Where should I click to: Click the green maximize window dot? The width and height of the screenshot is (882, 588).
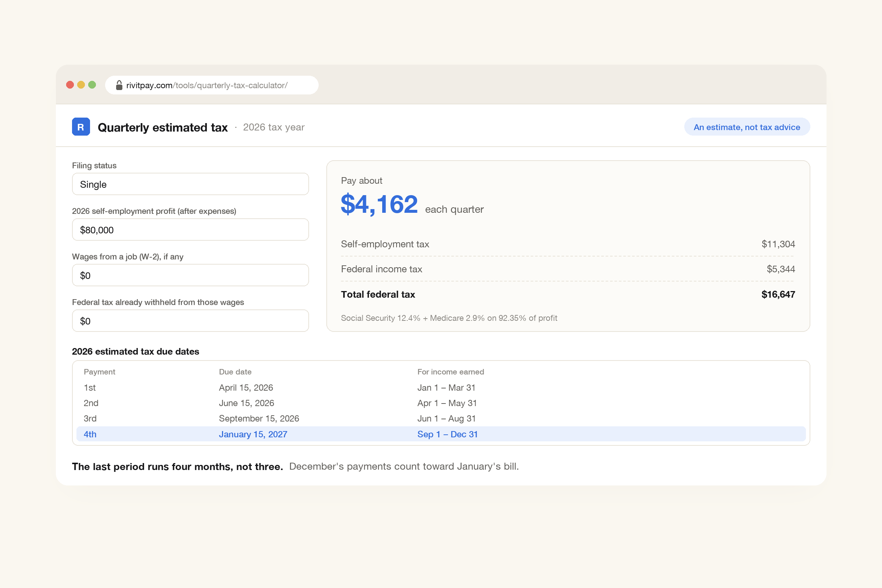click(92, 85)
